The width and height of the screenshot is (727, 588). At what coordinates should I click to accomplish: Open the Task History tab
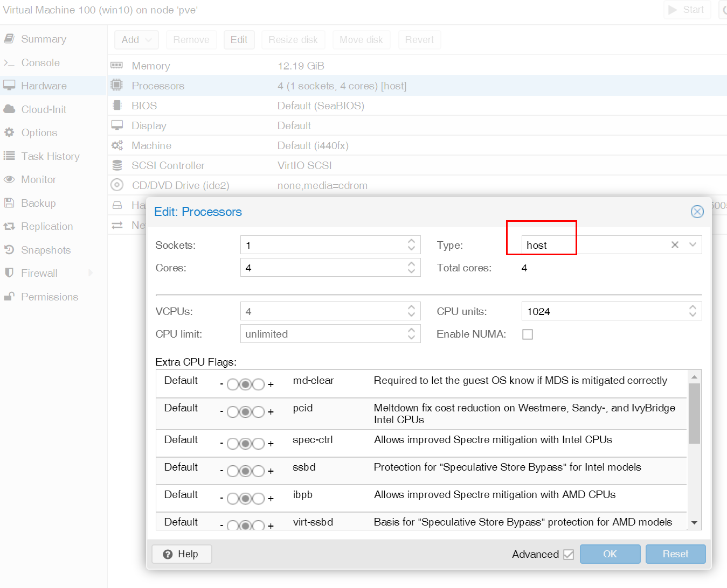(x=50, y=156)
